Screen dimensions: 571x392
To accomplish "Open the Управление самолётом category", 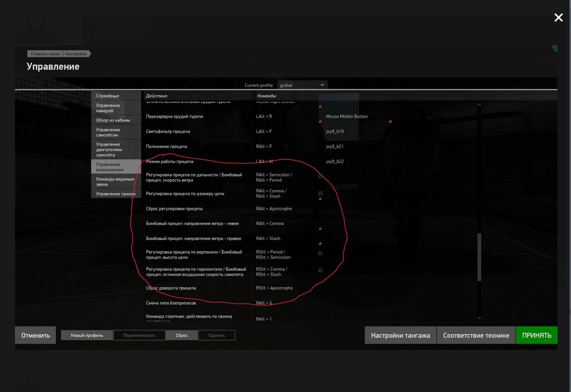I will [x=116, y=132].
